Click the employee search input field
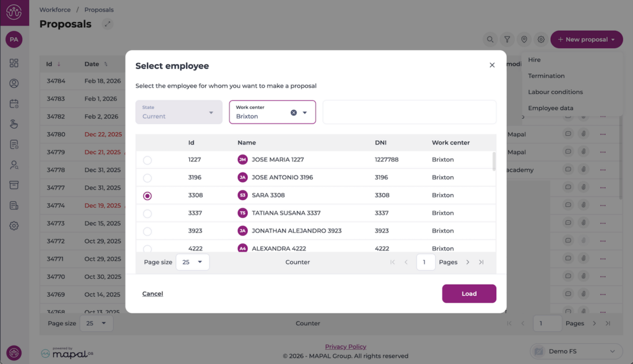 pyautogui.click(x=409, y=112)
